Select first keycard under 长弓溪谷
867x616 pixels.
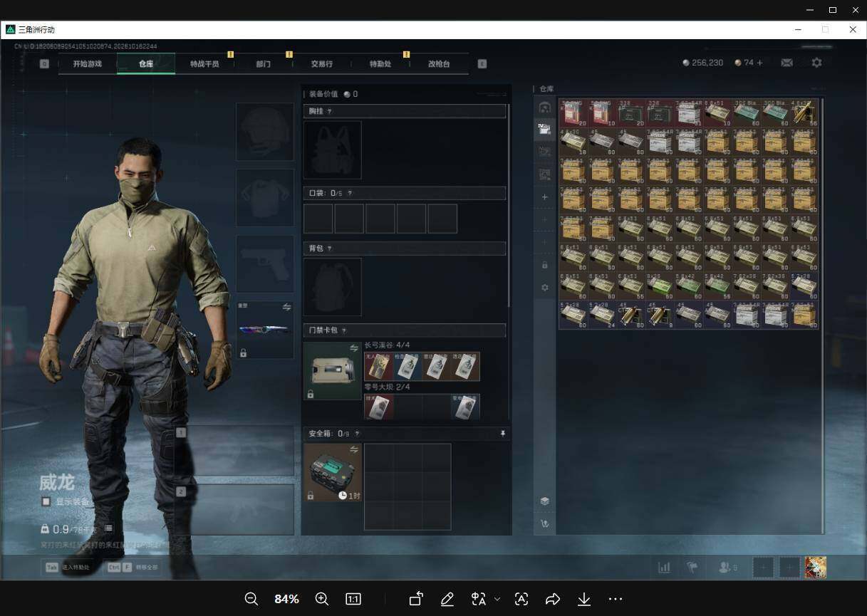[x=378, y=366]
